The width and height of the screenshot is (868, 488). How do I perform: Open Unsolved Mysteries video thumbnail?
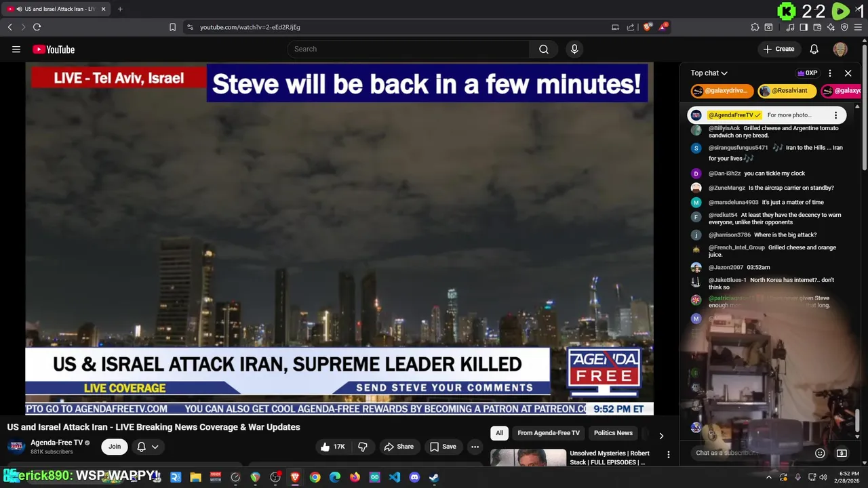coord(528,457)
